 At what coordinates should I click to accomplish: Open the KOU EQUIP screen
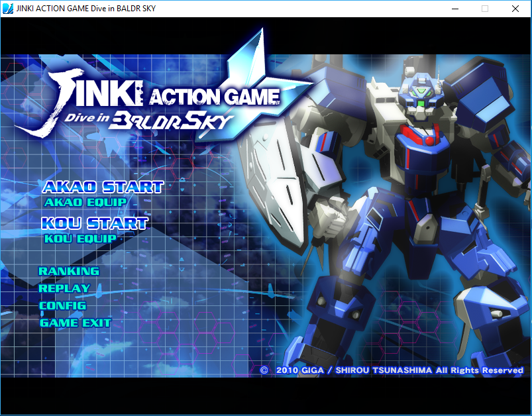tap(80, 238)
